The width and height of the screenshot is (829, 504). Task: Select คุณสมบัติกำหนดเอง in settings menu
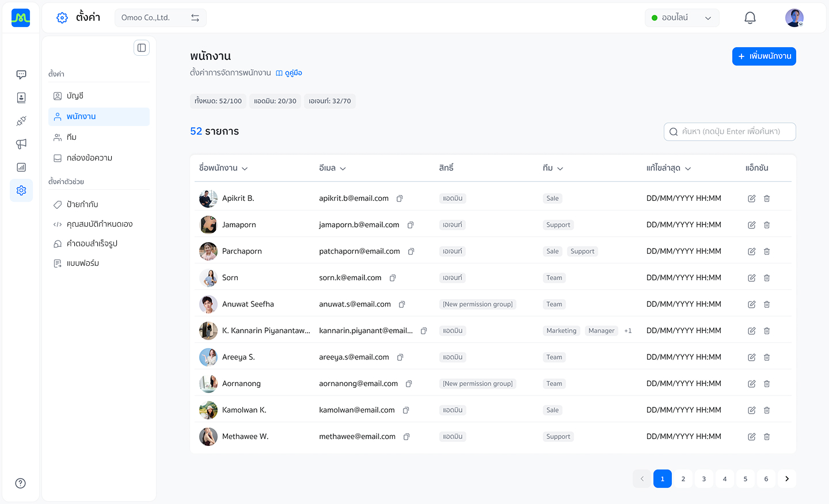pyautogui.click(x=99, y=224)
